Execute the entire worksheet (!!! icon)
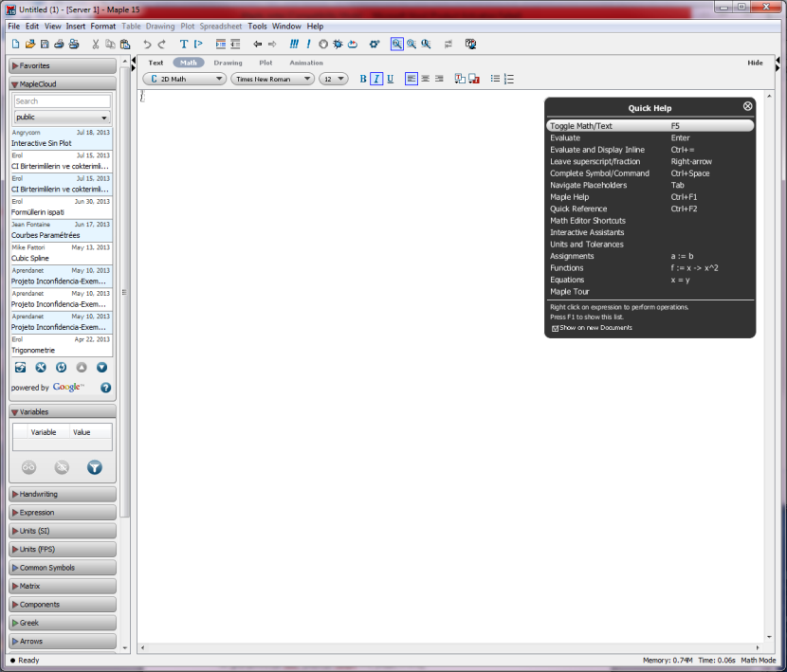 pos(294,45)
